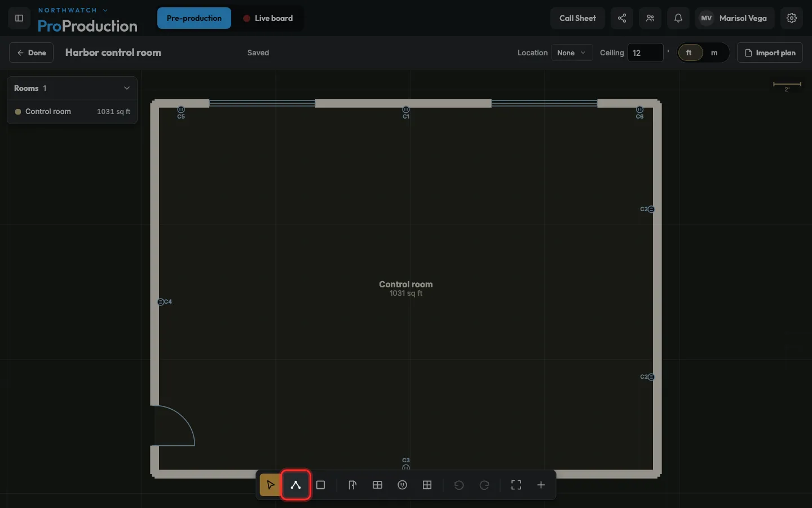Choose the draw wall polyline tool
812x508 pixels.
point(295,485)
